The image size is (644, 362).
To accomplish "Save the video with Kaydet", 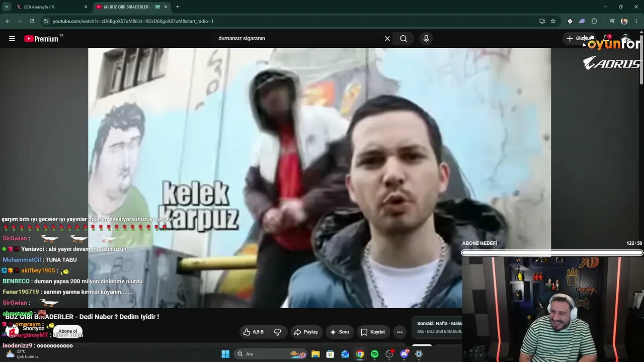I will click(373, 332).
